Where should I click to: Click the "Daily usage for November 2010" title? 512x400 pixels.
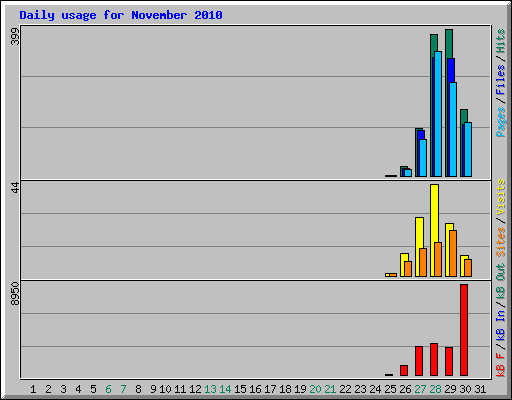click(x=121, y=15)
